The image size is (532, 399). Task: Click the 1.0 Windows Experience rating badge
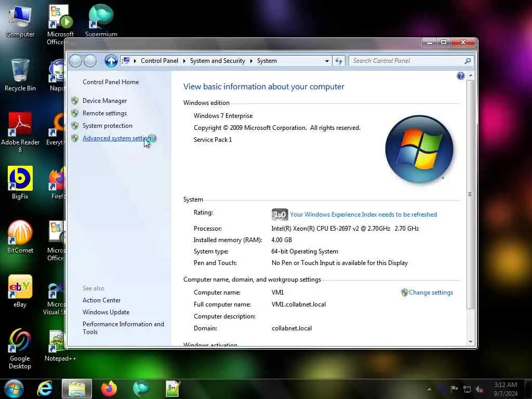(280, 215)
